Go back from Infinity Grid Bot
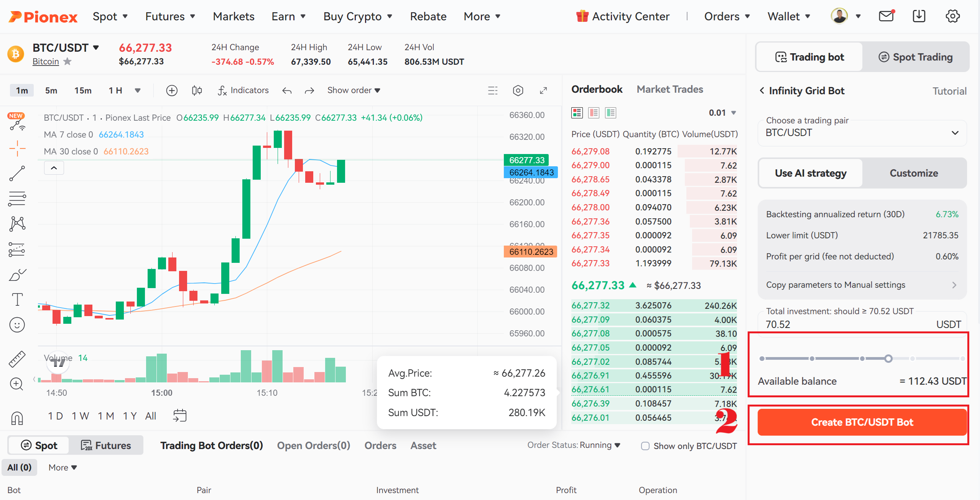This screenshot has height=500, width=980. pos(762,91)
